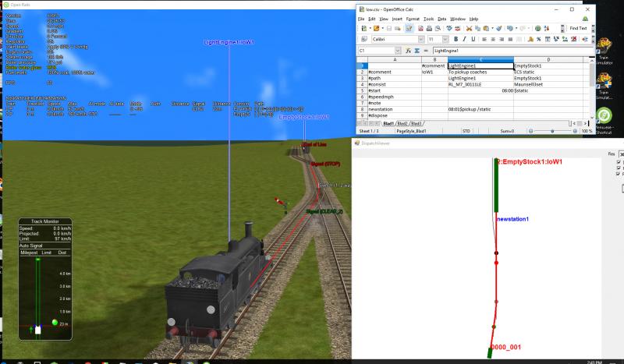This screenshot has height=364, width=624.
Task: Adjust the Calc zoom slider handle
Action: [552, 131]
